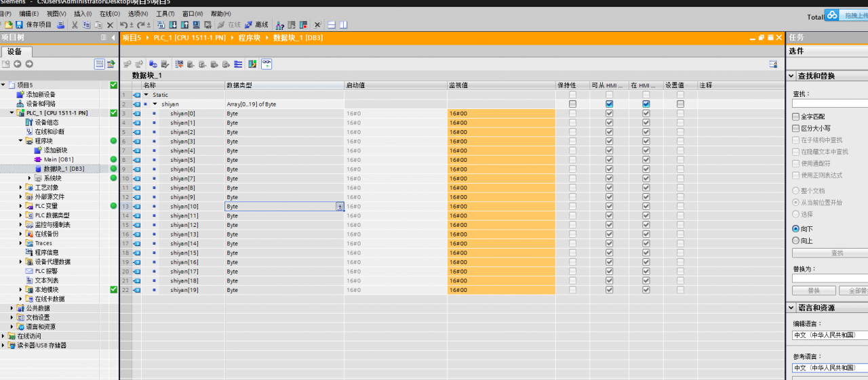
Task: Click the first icon in data block toolbar
Action: click(x=127, y=64)
